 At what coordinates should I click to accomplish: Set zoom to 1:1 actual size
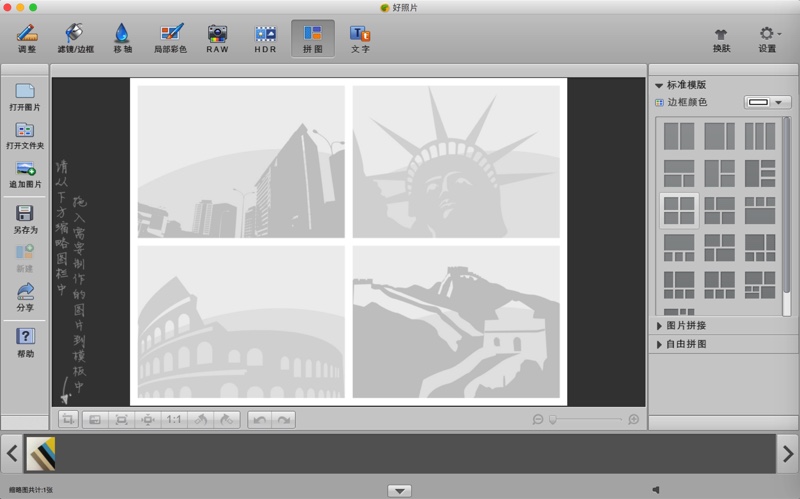pyautogui.click(x=174, y=419)
